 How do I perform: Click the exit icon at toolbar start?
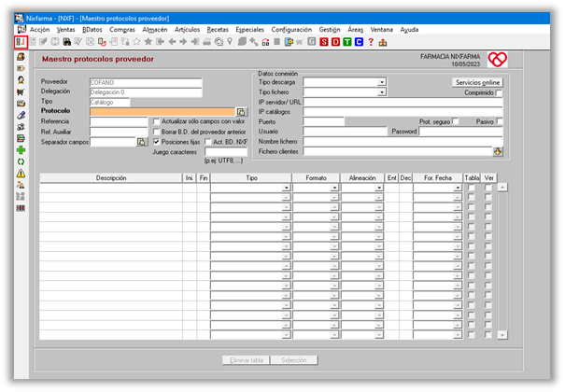click(21, 42)
